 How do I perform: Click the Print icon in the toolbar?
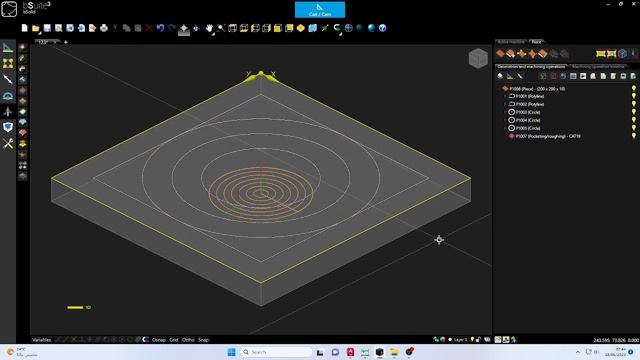[104, 28]
